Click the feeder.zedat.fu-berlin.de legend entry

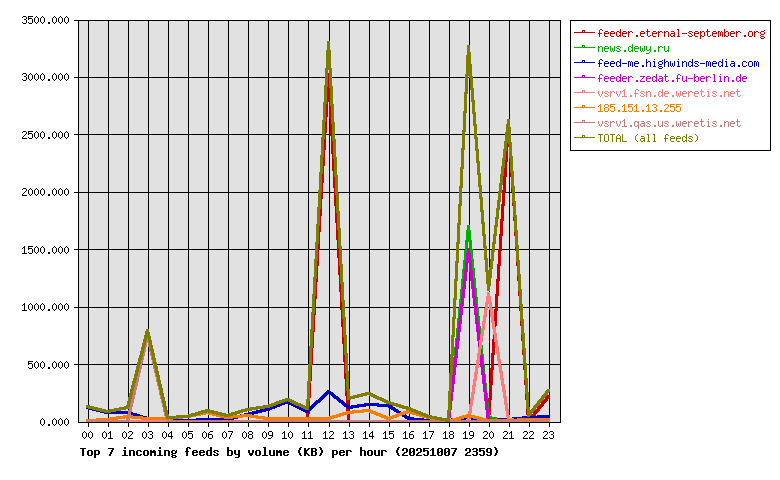(x=661, y=78)
